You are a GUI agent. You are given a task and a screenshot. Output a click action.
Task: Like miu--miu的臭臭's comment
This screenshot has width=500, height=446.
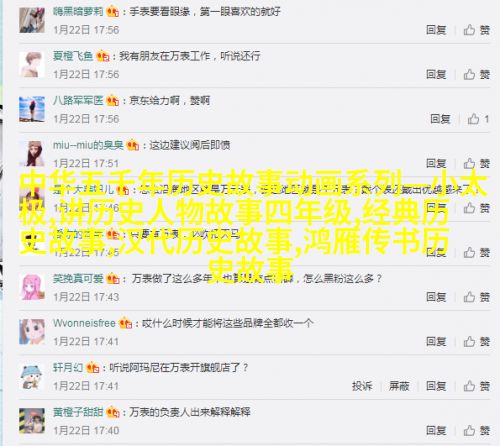pos(476,163)
